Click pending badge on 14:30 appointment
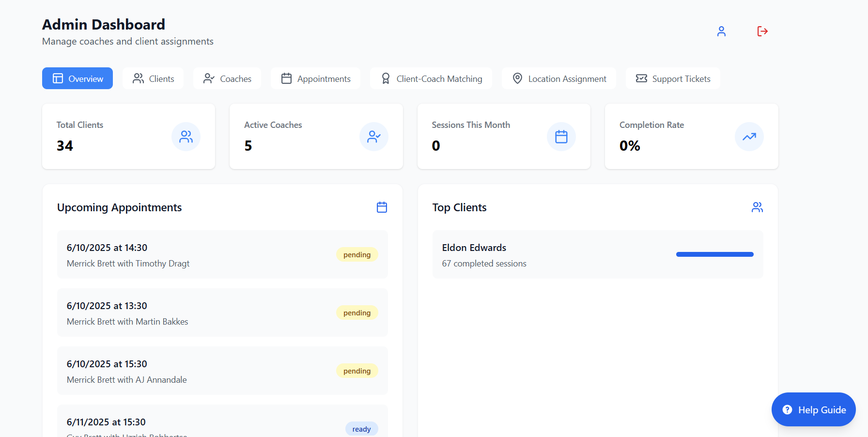The width and height of the screenshot is (868, 437). coord(357,255)
